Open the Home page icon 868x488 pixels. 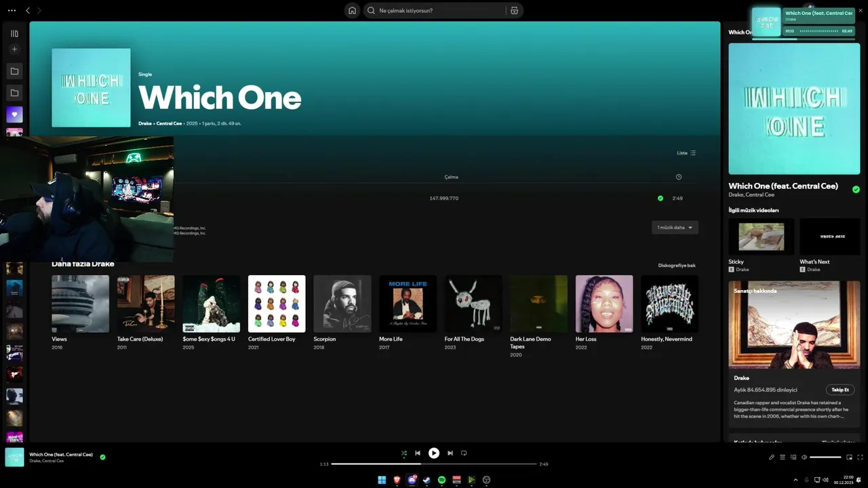[x=352, y=11]
